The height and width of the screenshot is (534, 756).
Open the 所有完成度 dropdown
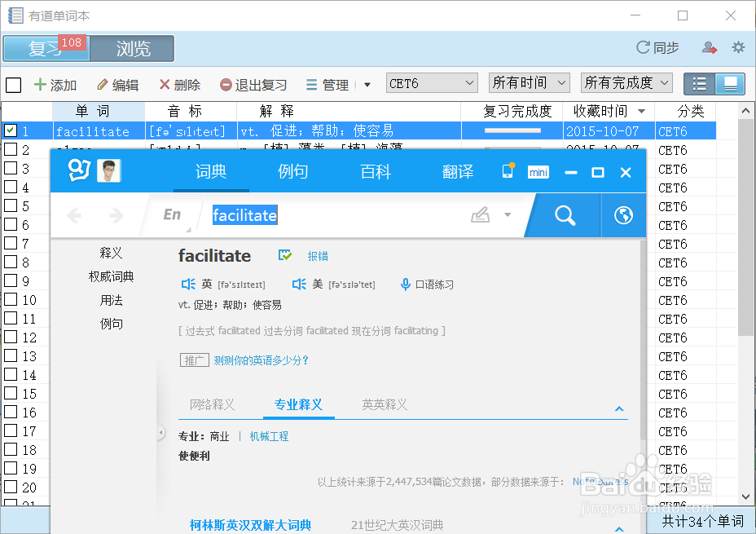point(626,83)
